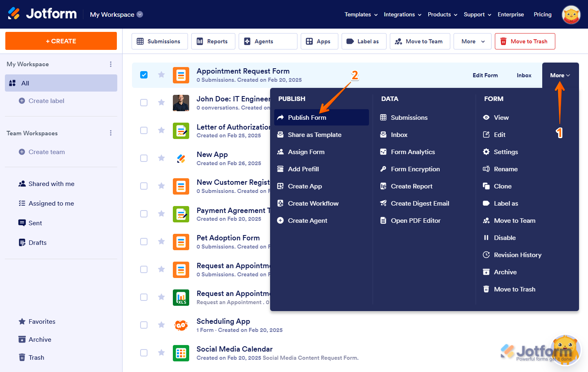
Task: Click the user avatar in top right
Action: (571, 15)
